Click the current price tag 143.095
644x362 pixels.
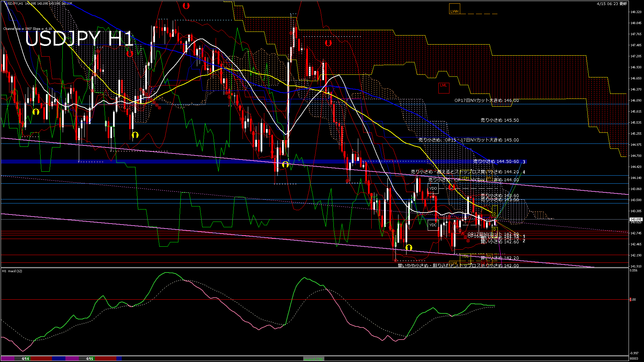(636, 220)
